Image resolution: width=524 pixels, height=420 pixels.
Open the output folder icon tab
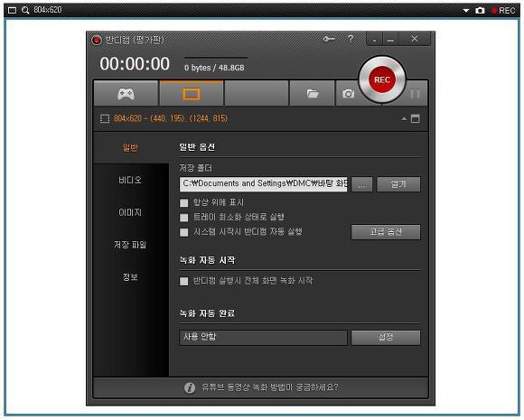[x=312, y=94]
